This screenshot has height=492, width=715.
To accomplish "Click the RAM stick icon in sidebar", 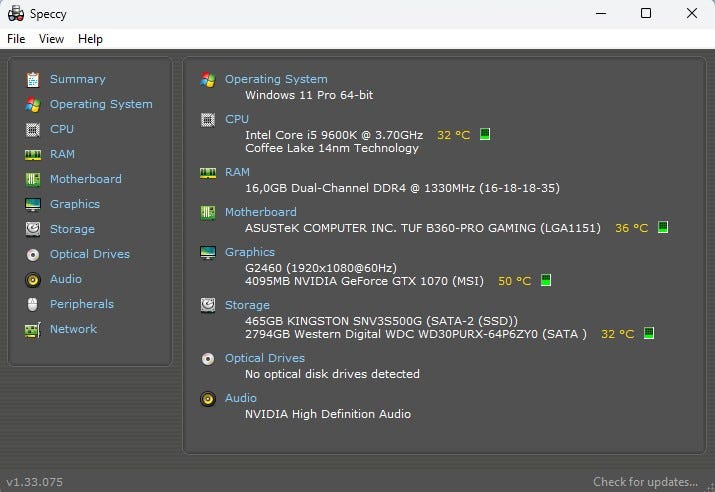I will (33, 155).
